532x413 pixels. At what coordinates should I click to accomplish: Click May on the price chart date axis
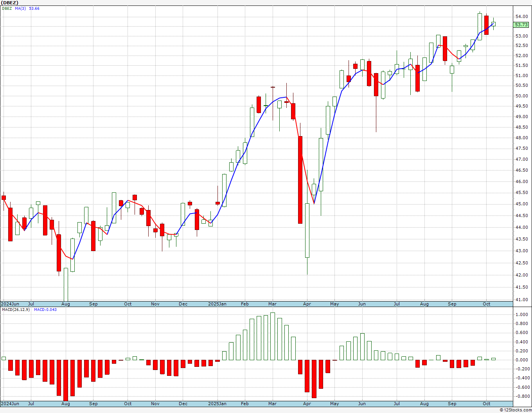tap(334, 304)
